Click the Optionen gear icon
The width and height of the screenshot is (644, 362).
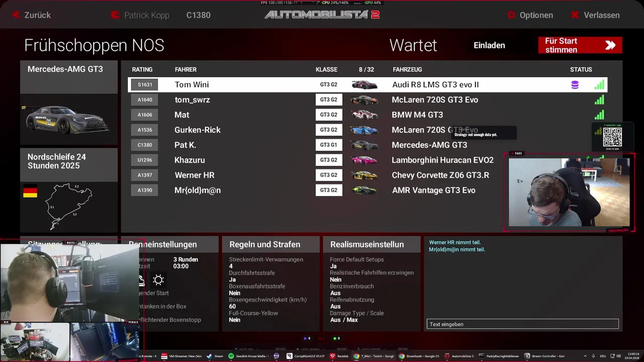512,15
